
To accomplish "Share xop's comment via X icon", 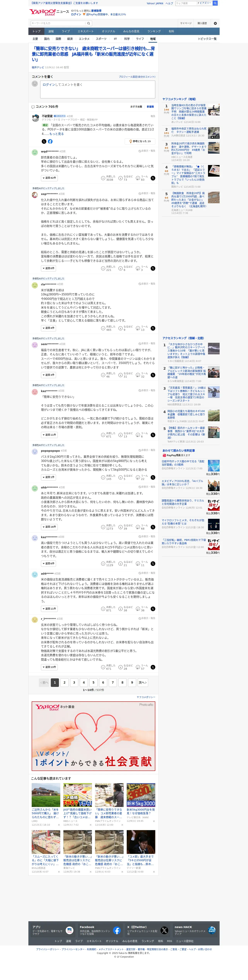I will (153, 268).
